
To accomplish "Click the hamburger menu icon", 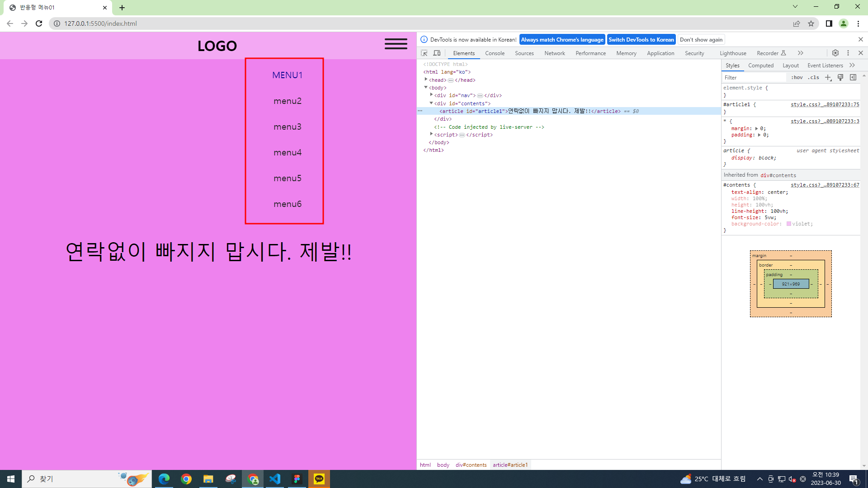I will coord(396,44).
